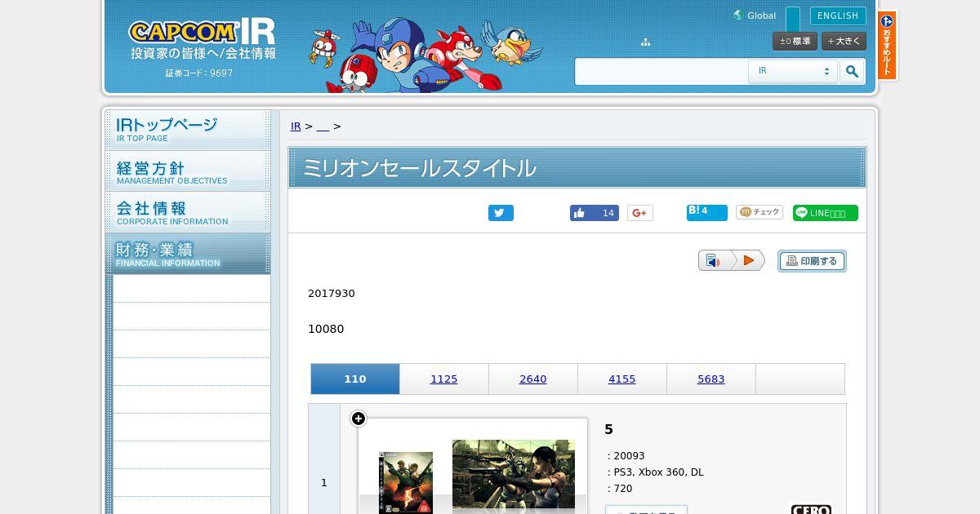Image resolution: width=980 pixels, height=514 pixels.
Task: Click the IR breadcrumb link
Action: (296, 126)
